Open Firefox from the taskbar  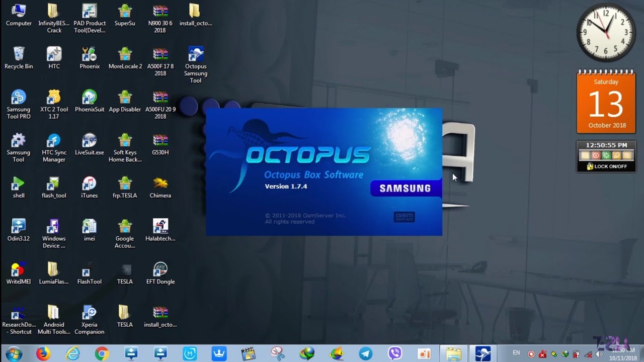coord(44,353)
